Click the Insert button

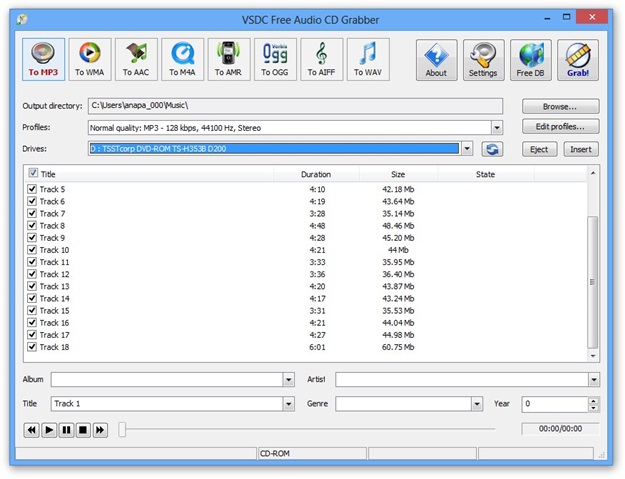[581, 149]
